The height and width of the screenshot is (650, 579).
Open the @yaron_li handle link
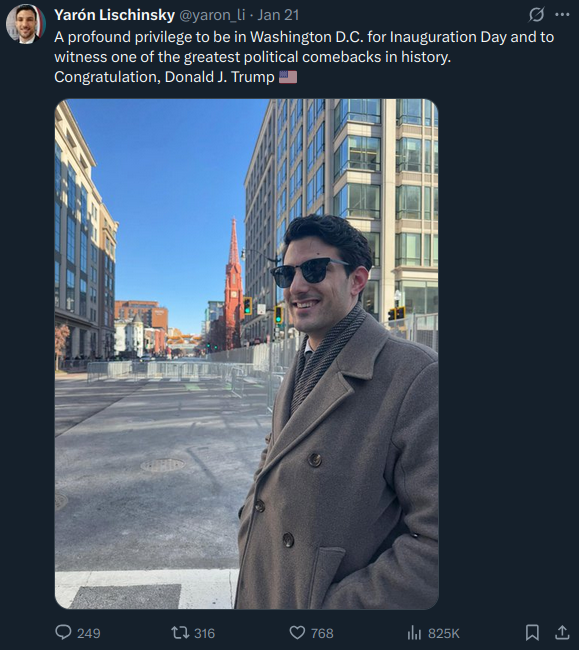[212, 15]
